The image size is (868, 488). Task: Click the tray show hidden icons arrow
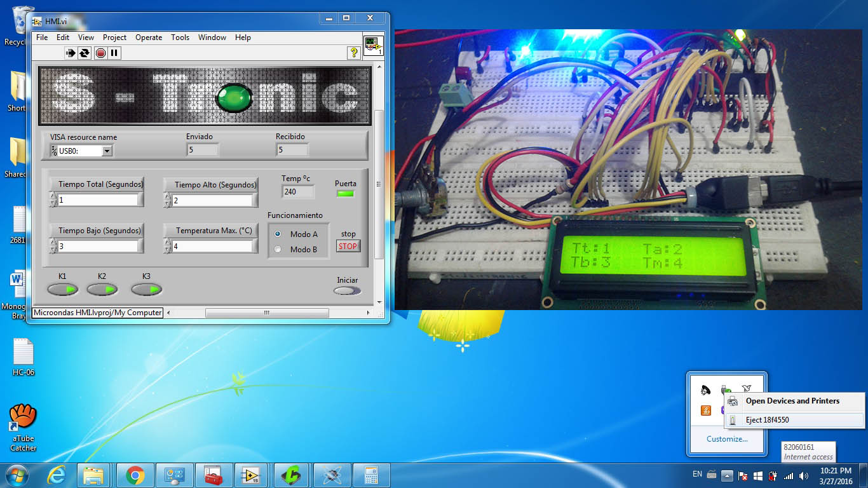[727, 475]
